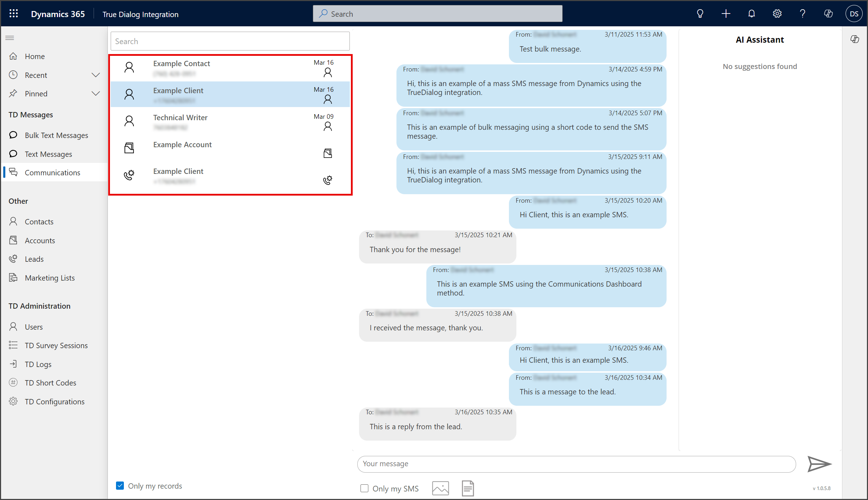Screen dimensions: 868x500
Task: Toggle Only my records checkbox
Action: tap(120, 485)
